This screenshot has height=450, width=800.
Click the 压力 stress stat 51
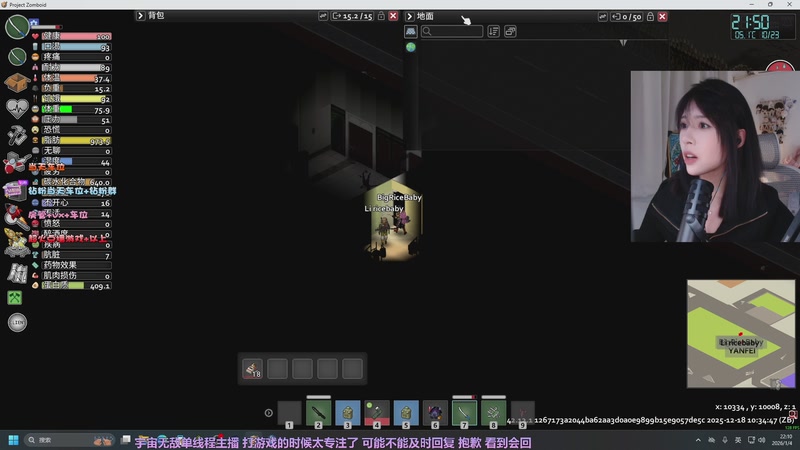[x=76, y=120]
